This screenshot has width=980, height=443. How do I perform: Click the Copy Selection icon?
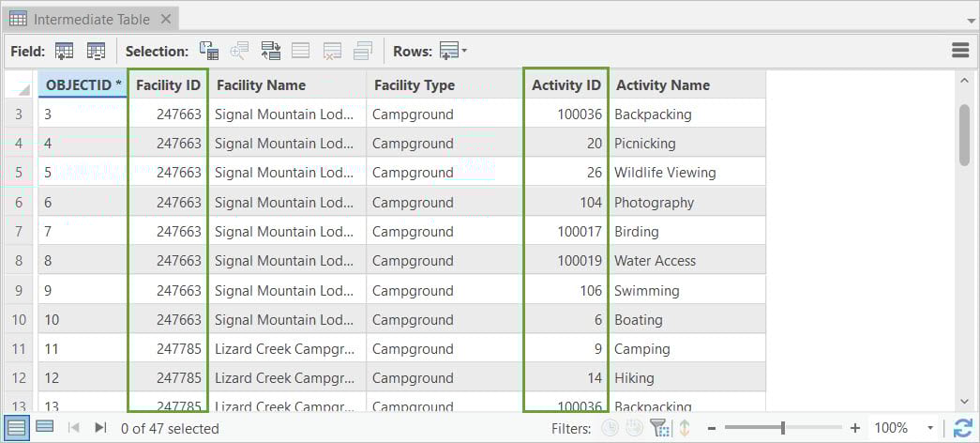point(363,51)
